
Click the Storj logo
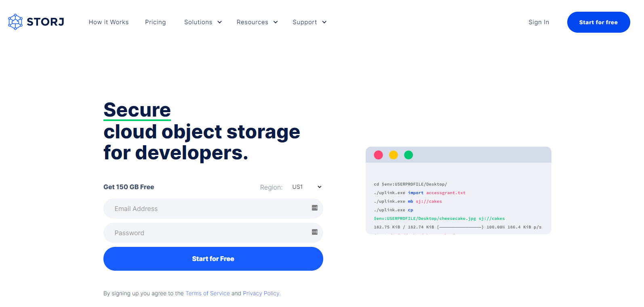[36, 22]
